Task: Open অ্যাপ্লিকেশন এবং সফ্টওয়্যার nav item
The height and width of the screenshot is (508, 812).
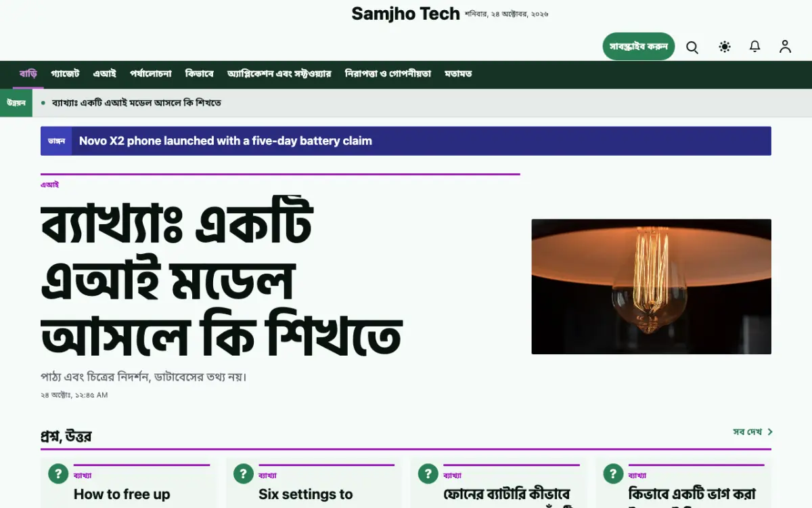Action: click(279, 74)
